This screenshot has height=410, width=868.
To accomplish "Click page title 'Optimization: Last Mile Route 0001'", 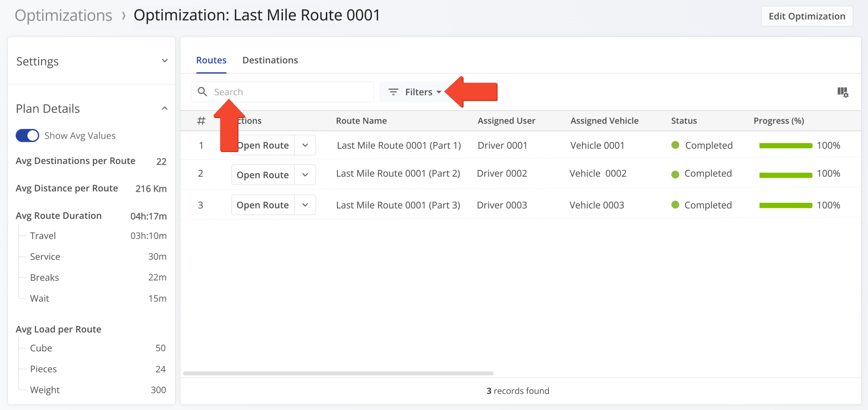I will [257, 15].
